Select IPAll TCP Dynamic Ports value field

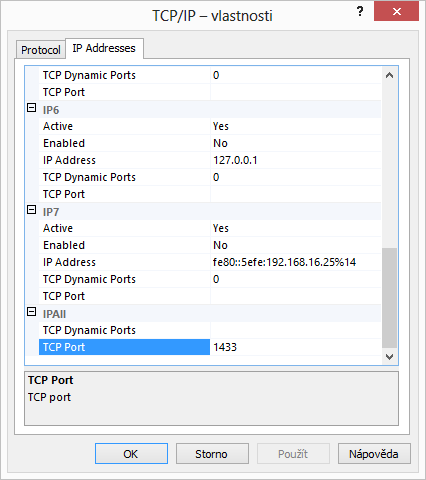pyautogui.click(x=295, y=330)
